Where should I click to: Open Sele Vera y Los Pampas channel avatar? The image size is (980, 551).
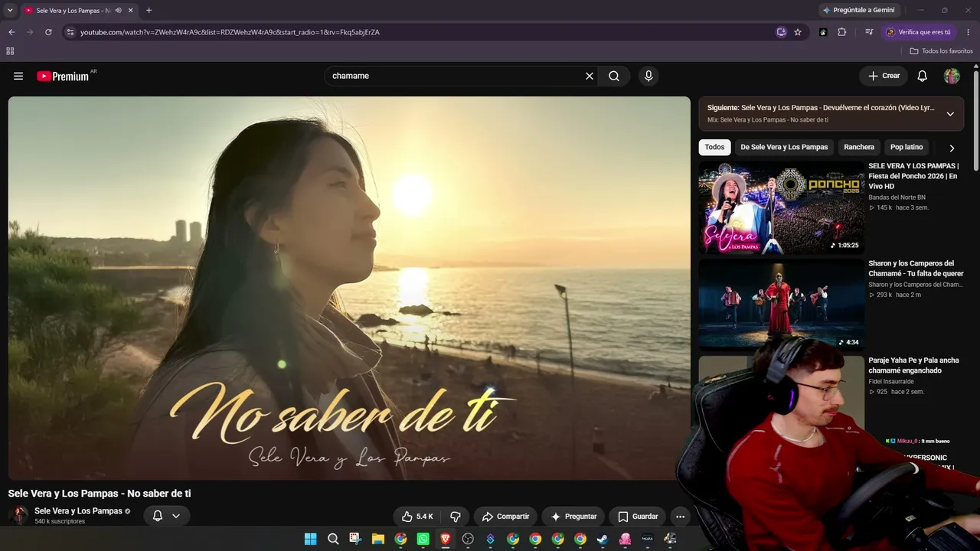point(18,515)
